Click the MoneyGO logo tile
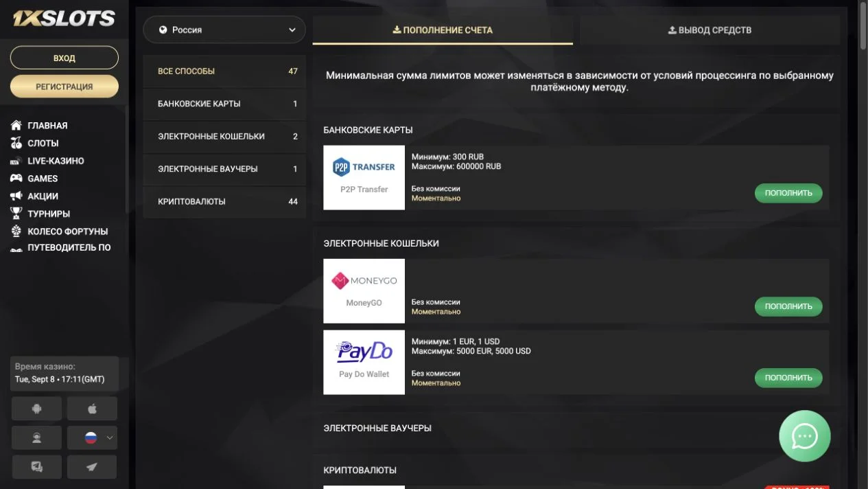868x489 pixels. 364,291
